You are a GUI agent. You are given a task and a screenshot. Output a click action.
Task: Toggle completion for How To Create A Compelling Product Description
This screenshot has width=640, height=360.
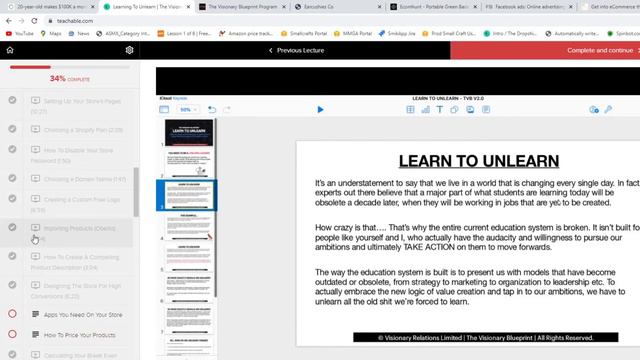click(x=12, y=256)
